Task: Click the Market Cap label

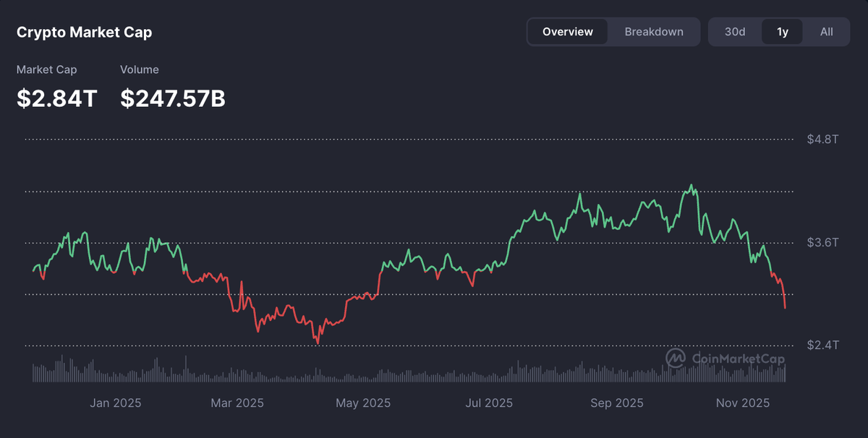Action: (x=46, y=69)
